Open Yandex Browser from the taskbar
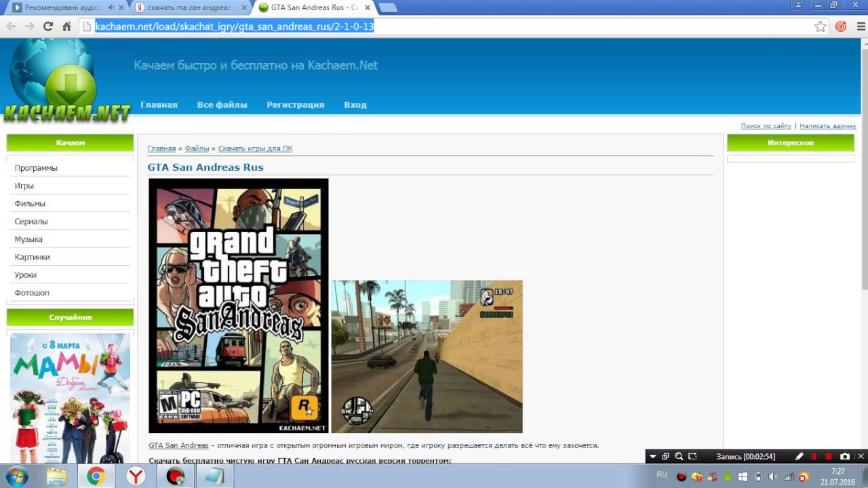The height and width of the screenshot is (488, 868). click(136, 476)
